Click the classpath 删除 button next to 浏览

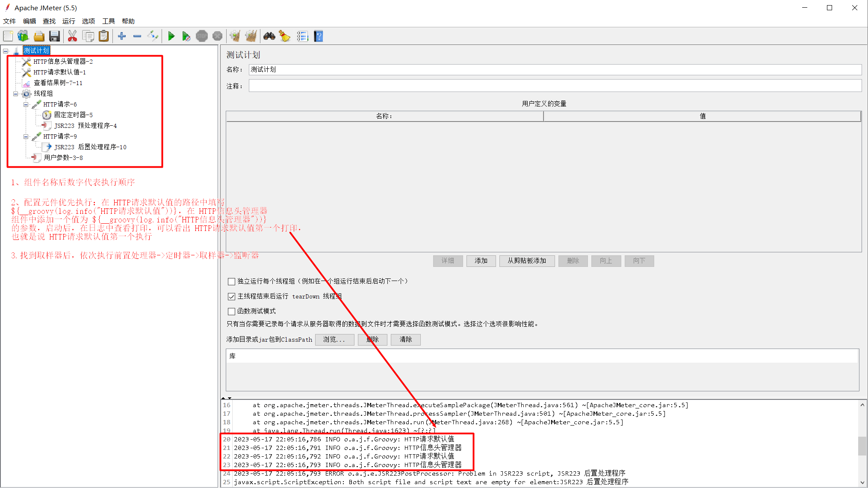point(372,340)
